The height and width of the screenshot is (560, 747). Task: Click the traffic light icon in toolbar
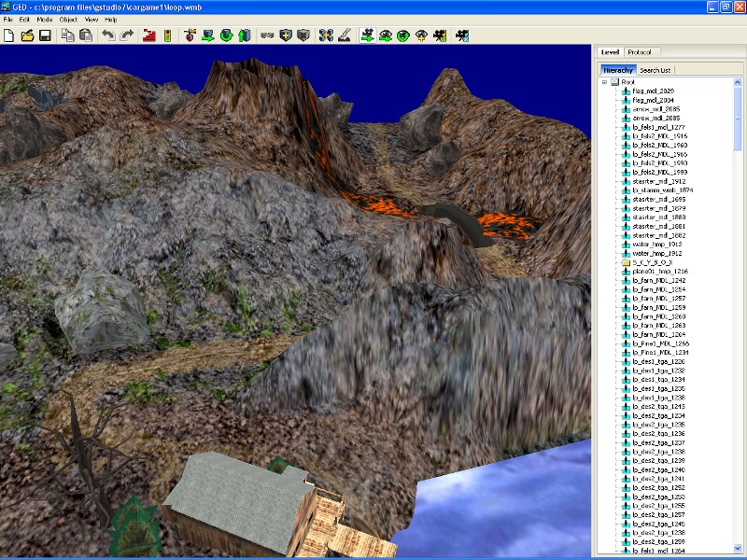[x=167, y=35]
